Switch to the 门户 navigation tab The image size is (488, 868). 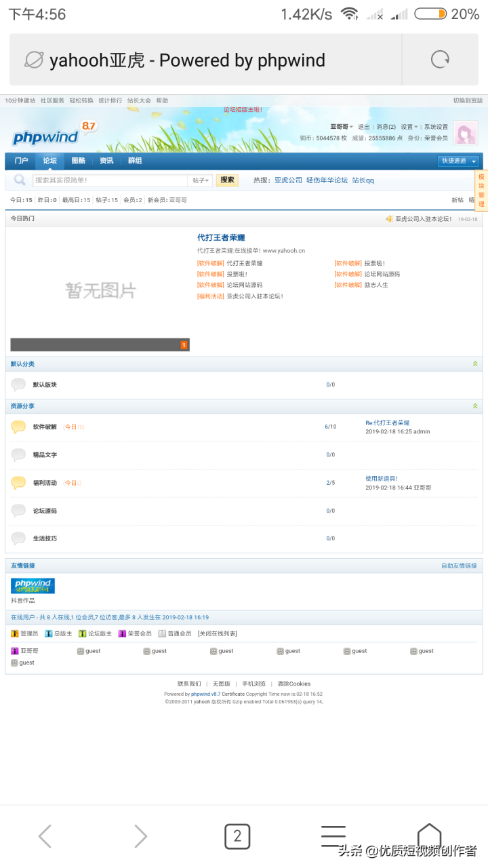pyautogui.click(x=21, y=161)
